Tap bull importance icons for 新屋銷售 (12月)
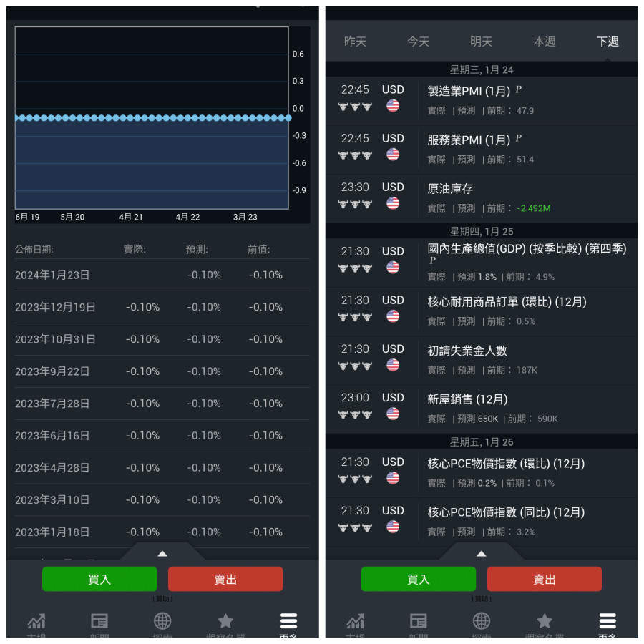This screenshot has height=644, width=644. pos(355,414)
